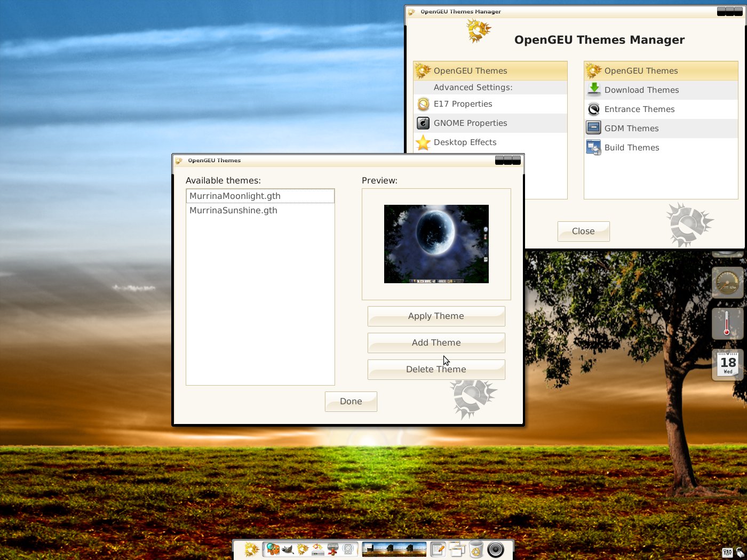The height and width of the screenshot is (560, 747).
Task: Click OpenGEU Themes Manager title bar icon
Action: pos(411,12)
